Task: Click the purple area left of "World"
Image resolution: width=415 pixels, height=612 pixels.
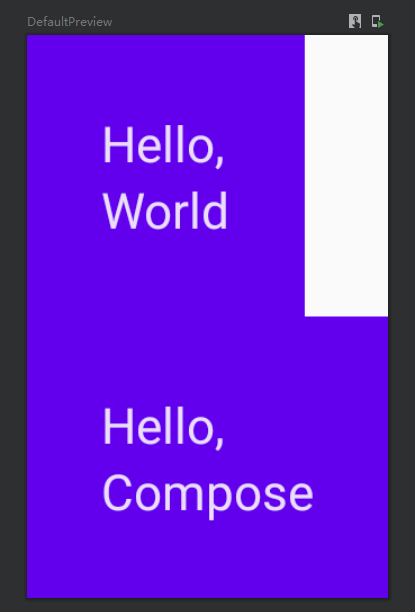Action: pos(64,211)
